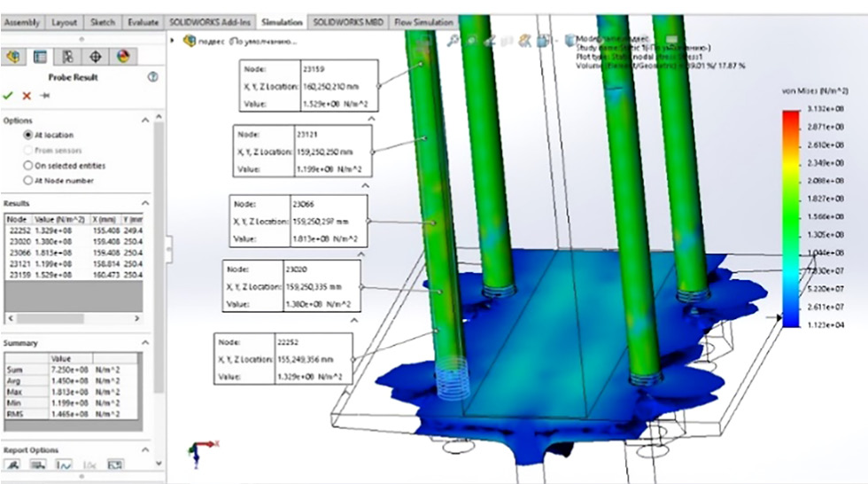Open the ConfigurationManager tab icon
The height and width of the screenshot is (484, 868).
click(67, 56)
